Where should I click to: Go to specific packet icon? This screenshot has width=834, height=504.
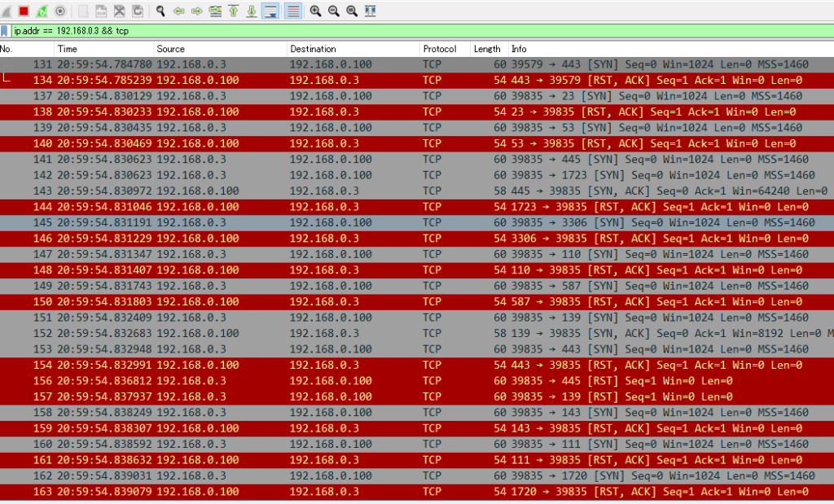pos(215,11)
